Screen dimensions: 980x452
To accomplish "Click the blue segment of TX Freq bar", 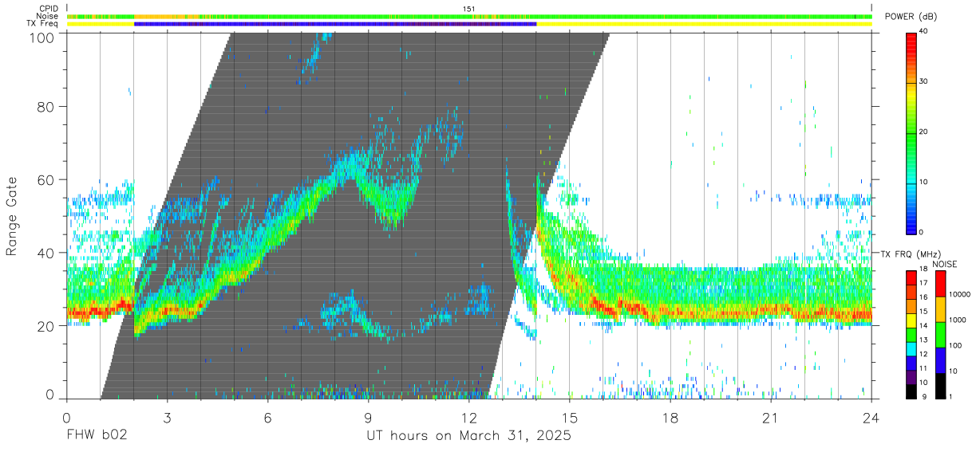I will [335, 24].
